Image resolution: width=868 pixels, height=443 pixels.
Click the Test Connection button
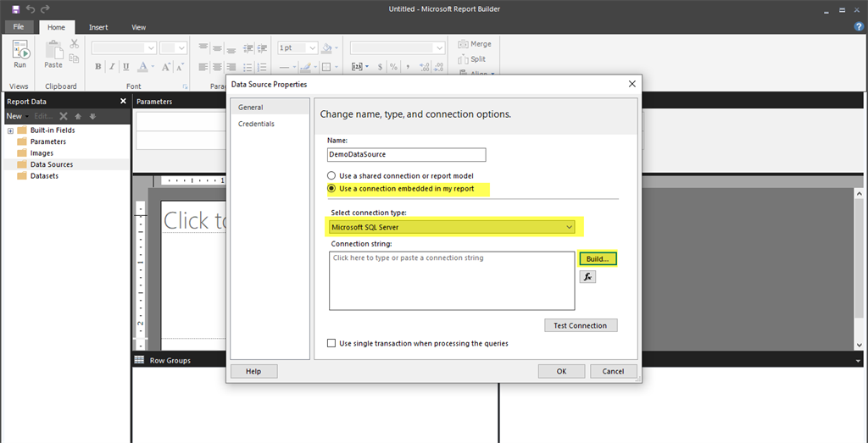pyautogui.click(x=581, y=325)
